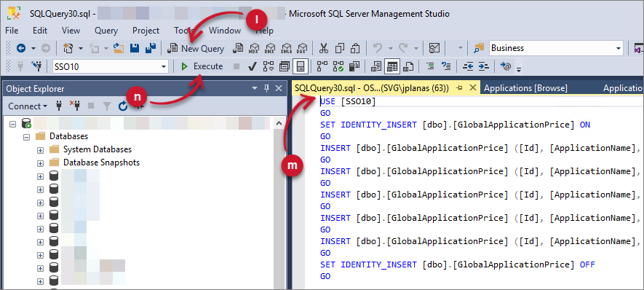Click the New Query button
Image resolution: width=644 pixels, height=290 pixels.
pos(196,49)
